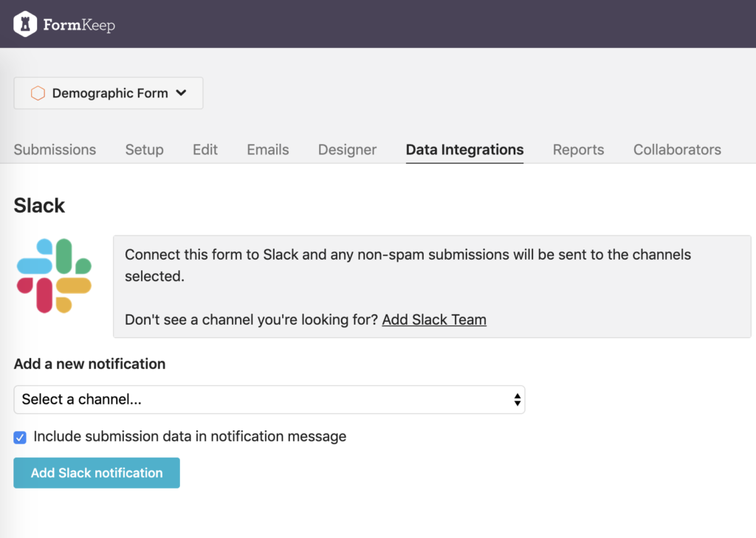756x538 pixels.
Task: Open the Setup tab
Action: pos(144,150)
